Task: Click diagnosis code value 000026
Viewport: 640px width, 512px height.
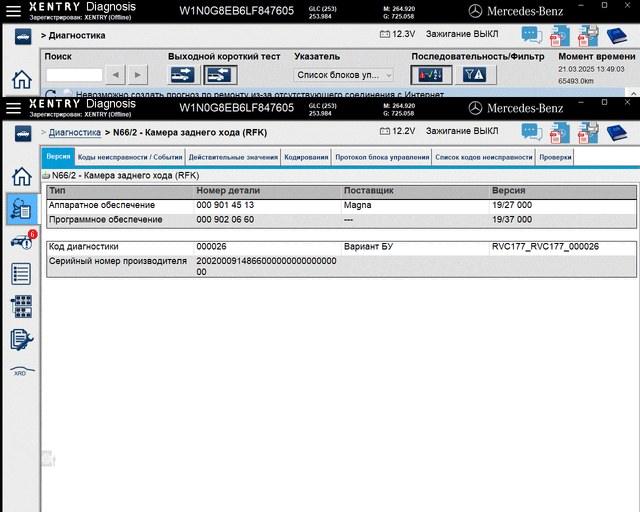Action: click(x=211, y=247)
